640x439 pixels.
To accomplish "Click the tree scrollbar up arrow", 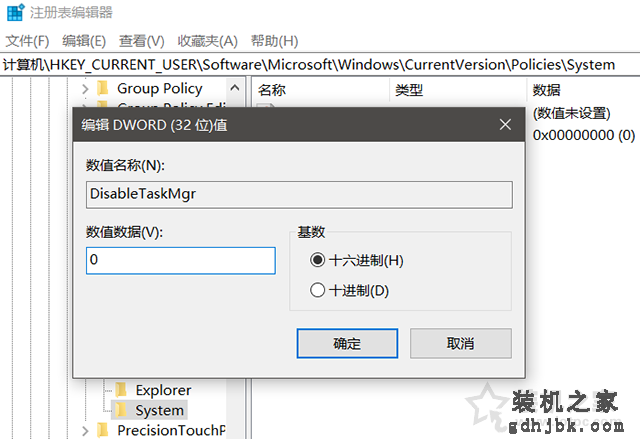I will 235,88.
